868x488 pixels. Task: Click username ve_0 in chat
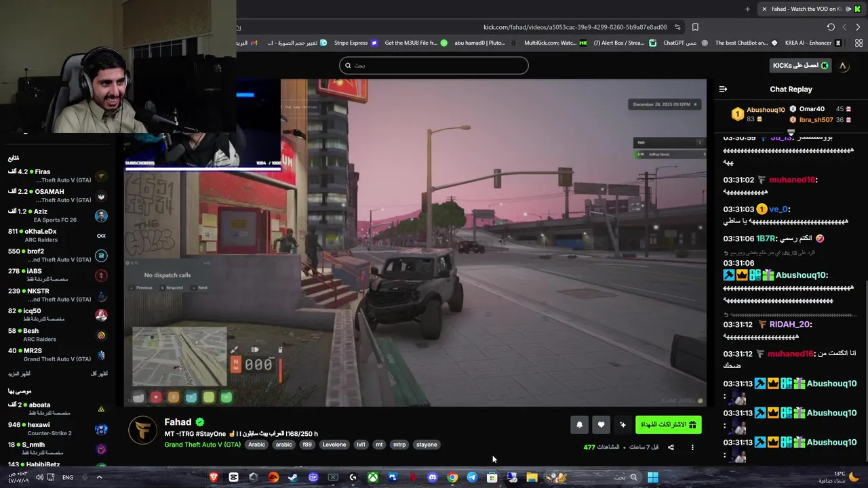779,209
